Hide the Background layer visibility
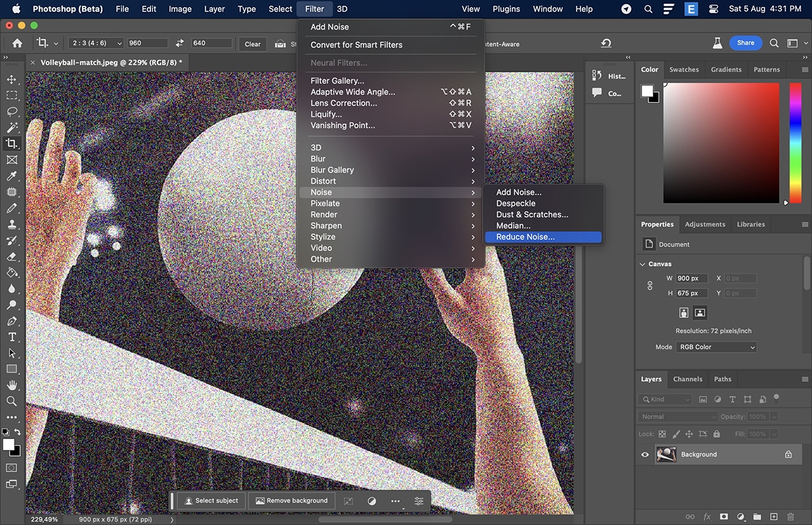Image resolution: width=812 pixels, height=525 pixels. 645,454
